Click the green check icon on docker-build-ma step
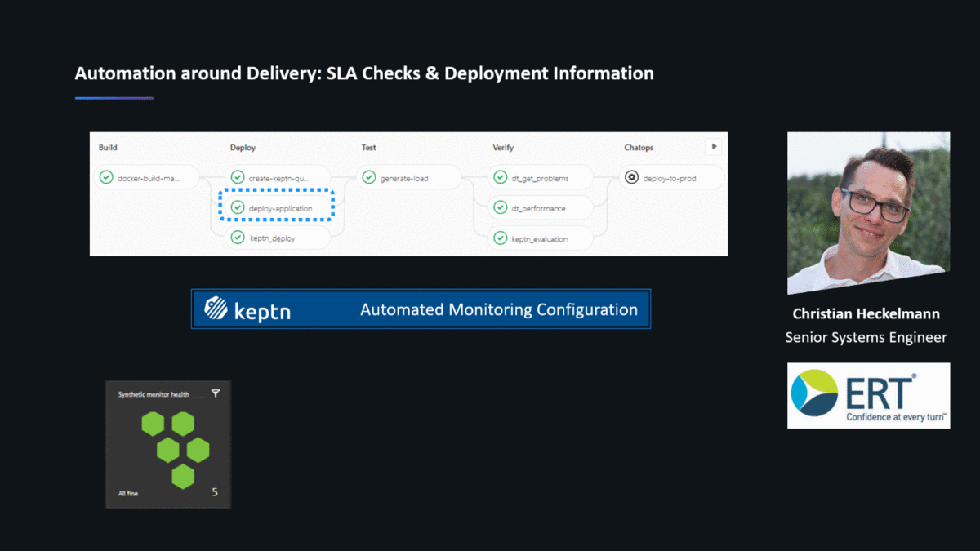 105,176
